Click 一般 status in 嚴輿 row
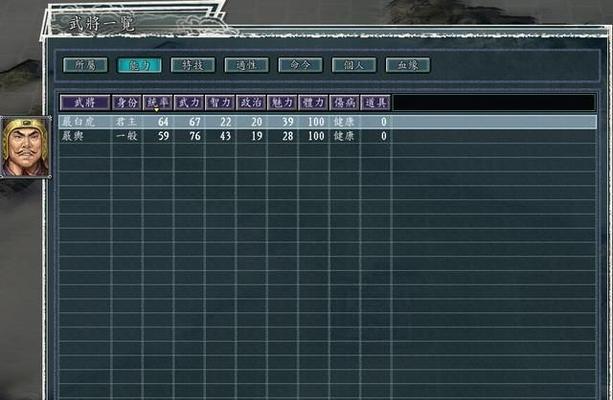This screenshot has height=400, width=613. pyautogui.click(x=126, y=136)
